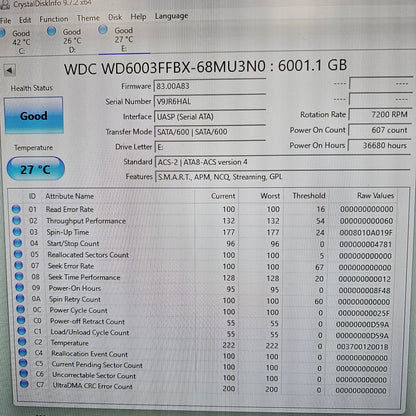Select the Throughput Performance attribute name
The image size is (416, 416).
tap(86, 221)
